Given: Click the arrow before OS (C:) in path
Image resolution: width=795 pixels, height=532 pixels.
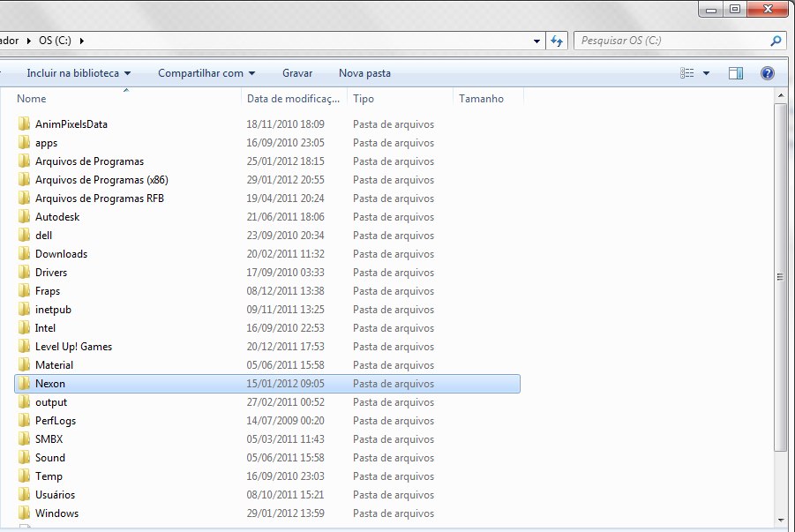Looking at the screenshot, I should (x=29, y=41).
